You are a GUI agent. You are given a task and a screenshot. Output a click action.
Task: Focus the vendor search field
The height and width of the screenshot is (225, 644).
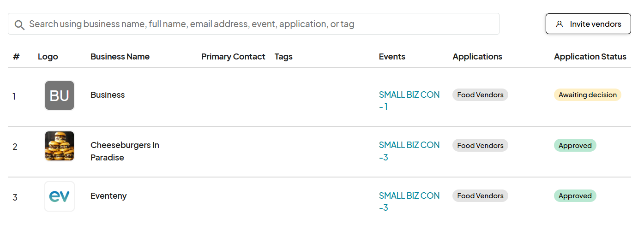(x=259, y=24)
